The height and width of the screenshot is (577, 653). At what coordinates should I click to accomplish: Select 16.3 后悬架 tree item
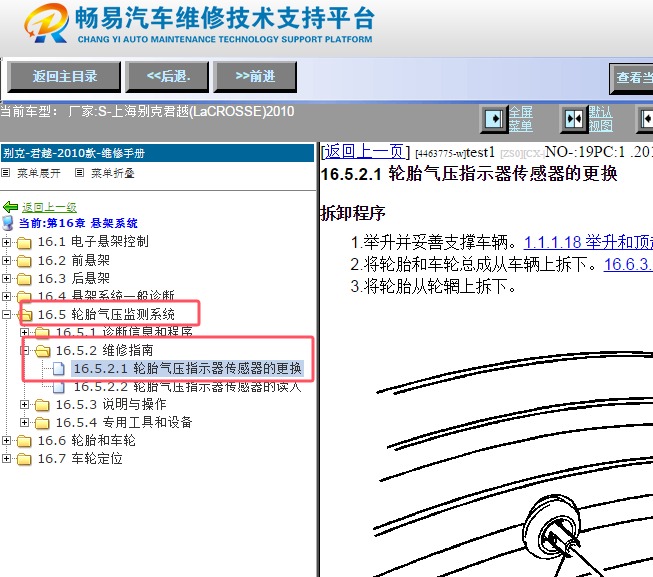74,278
